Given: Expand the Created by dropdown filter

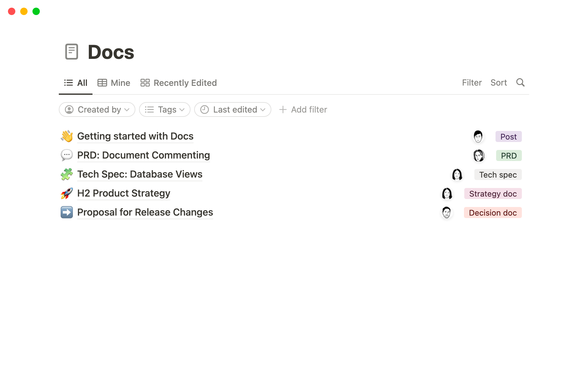Looking at the screenshot, I should point(96,109).
